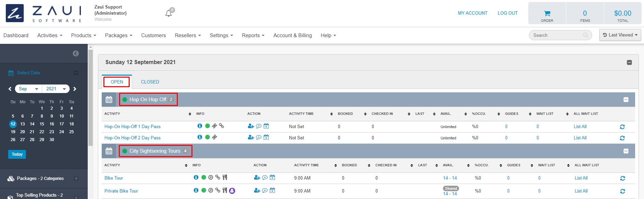The image size is (644, 199).
Task: Open the Products menu
Action: point(84,35)
